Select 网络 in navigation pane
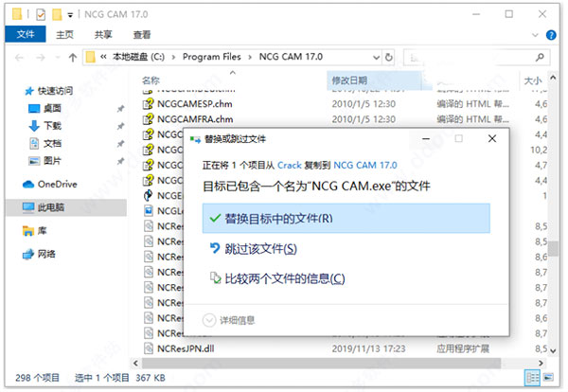The image size is (568, 392). point(46,254)
